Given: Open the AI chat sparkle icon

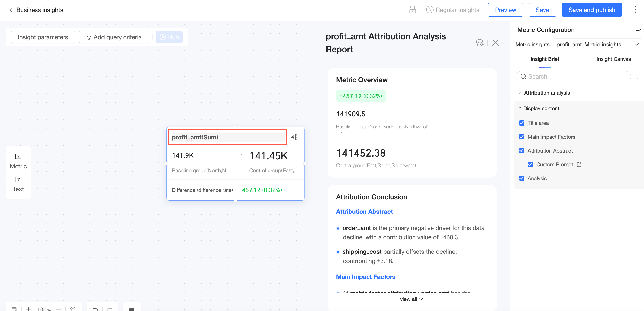Looking at the screenshot, I should click(480, 42).
